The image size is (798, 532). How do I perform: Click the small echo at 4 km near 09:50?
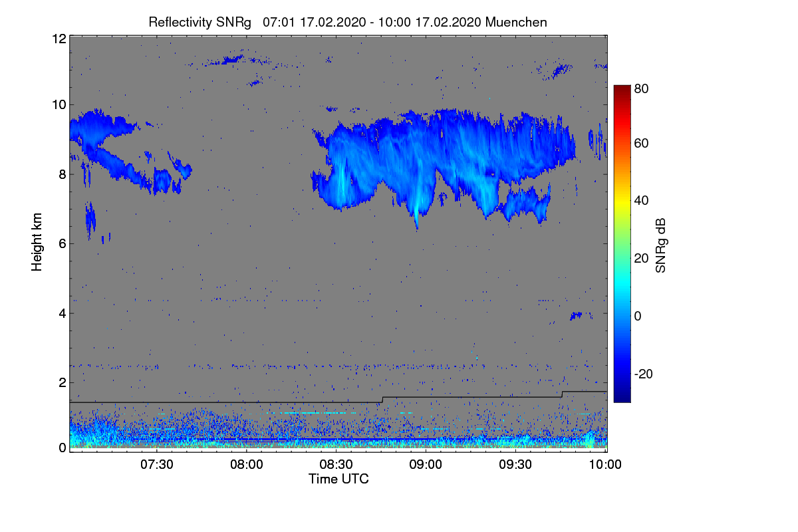tap(576, 315)
